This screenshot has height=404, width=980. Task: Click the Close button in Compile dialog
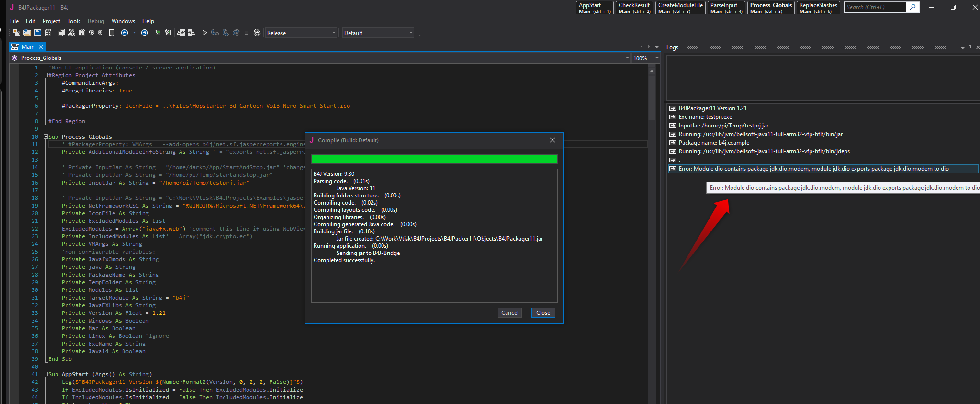(543, 313)
